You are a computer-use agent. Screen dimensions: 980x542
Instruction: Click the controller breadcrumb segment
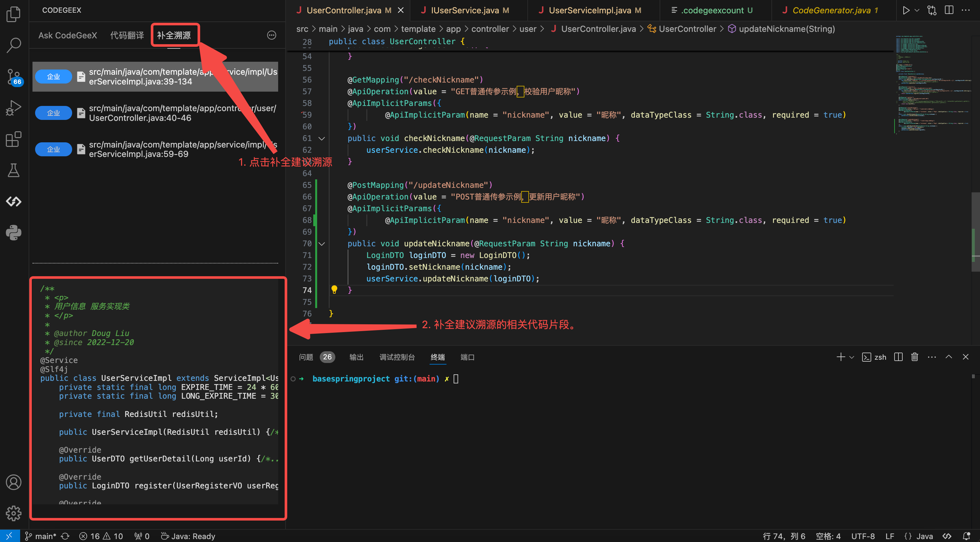490,29
